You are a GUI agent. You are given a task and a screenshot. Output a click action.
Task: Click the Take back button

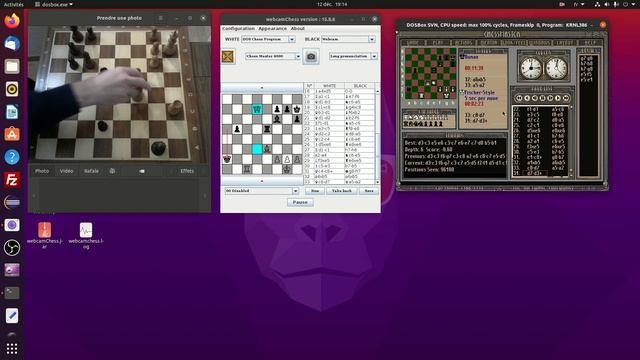click(x=342, y=191)
